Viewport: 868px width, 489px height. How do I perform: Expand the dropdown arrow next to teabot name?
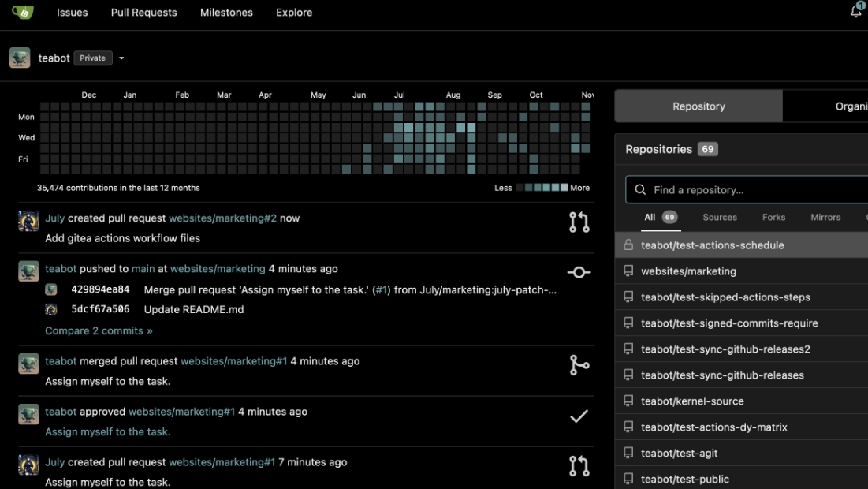[x=121, y=58]
